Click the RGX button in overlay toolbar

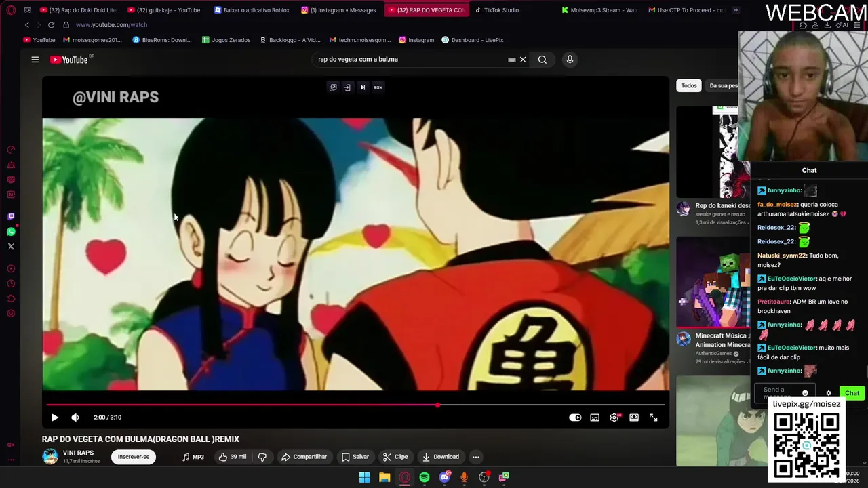click(378, 87)
